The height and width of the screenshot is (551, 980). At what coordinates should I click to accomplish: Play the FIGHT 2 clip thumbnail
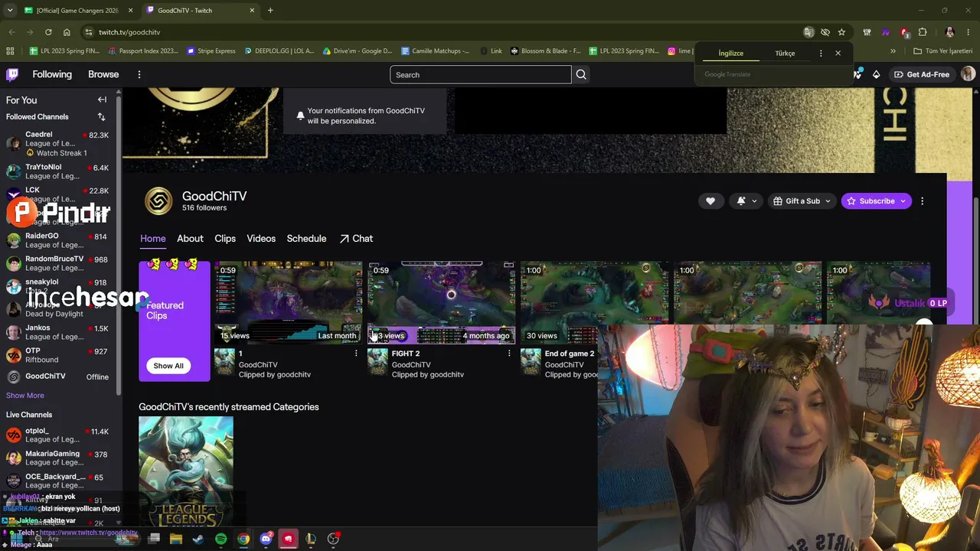(x=442, y=302)
